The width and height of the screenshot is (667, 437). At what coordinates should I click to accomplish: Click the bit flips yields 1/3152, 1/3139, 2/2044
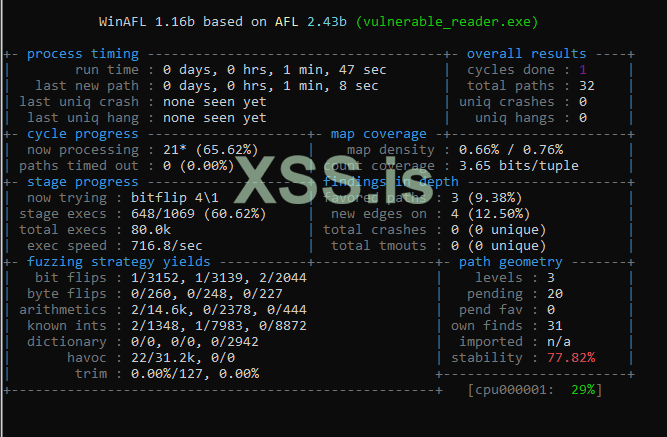pyautogui.click(x=219, y=278)
